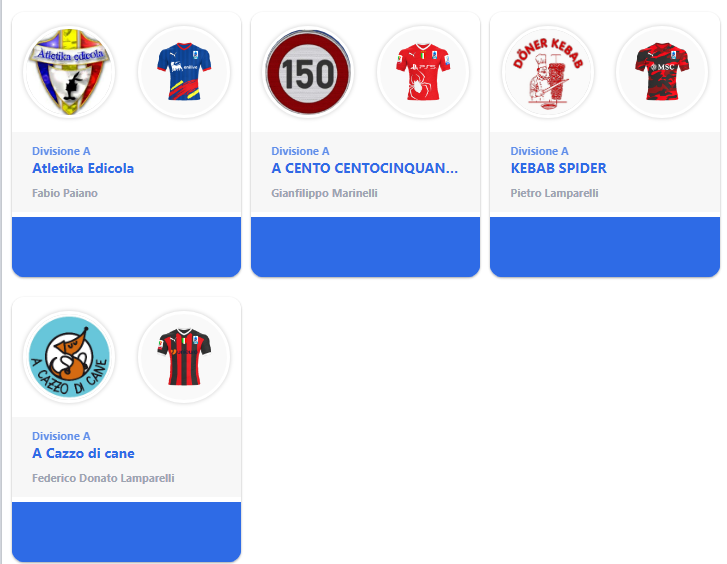Click Divisione A label above KEBAB SPIDER
The height and width of the screenshot is (564, 727).
click(x=539, y=151)
